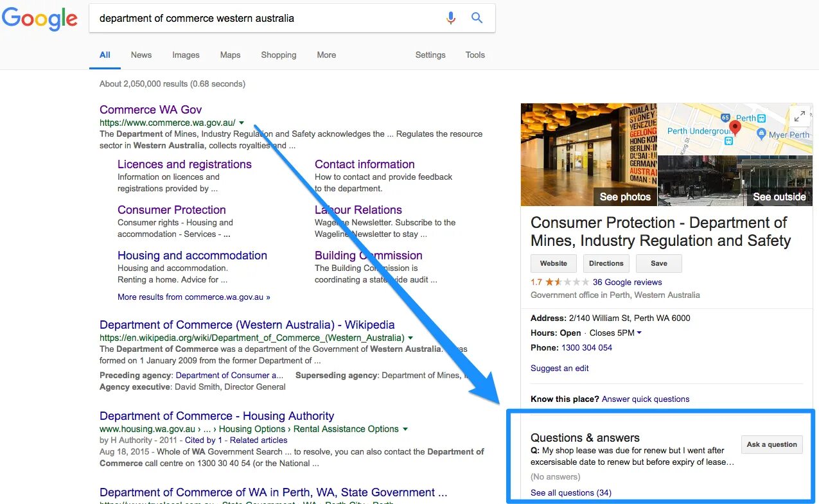Click the Consumer Protection knowledge panel title

(x=660, y=232)
